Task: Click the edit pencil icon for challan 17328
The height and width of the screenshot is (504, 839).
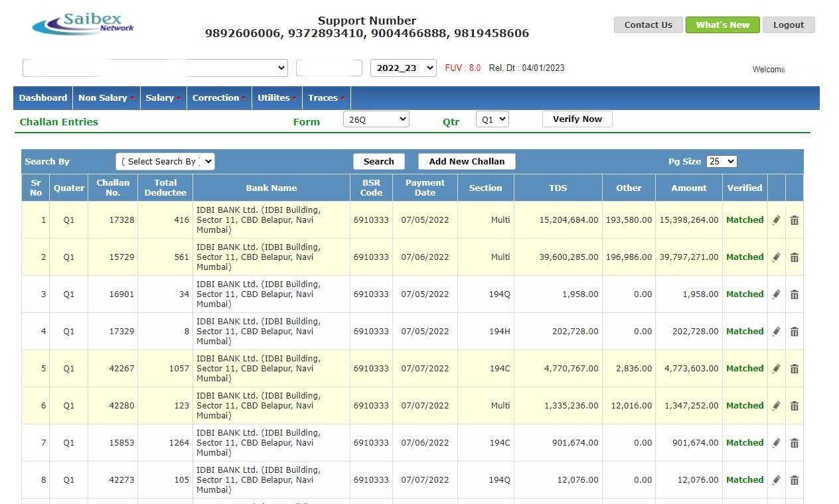Action: click(x=776, y=220)
